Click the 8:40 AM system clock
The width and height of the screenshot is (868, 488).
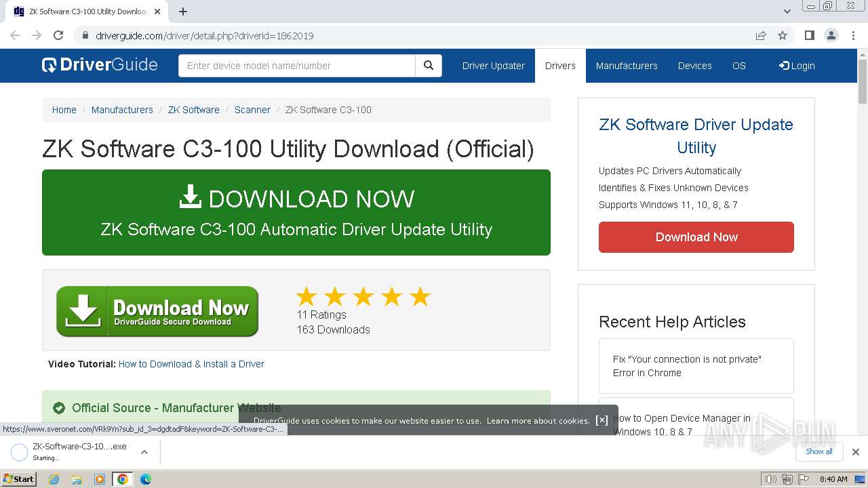tap(833, 479)
